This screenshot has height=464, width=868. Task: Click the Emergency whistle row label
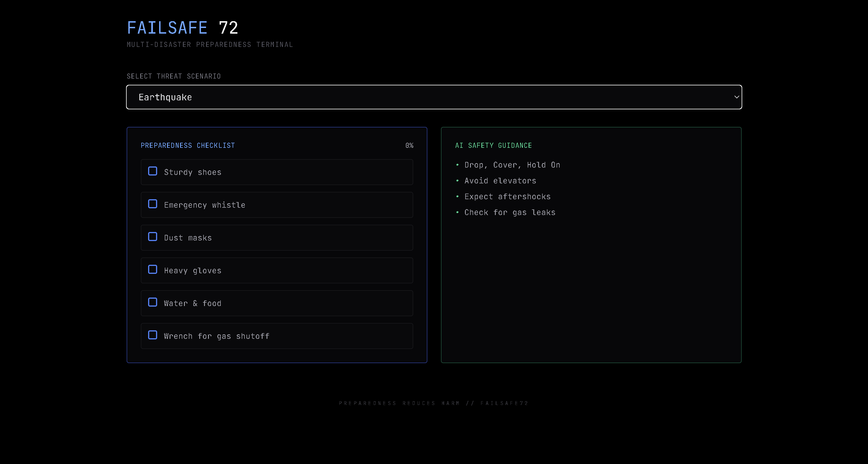tap(205, 205)
